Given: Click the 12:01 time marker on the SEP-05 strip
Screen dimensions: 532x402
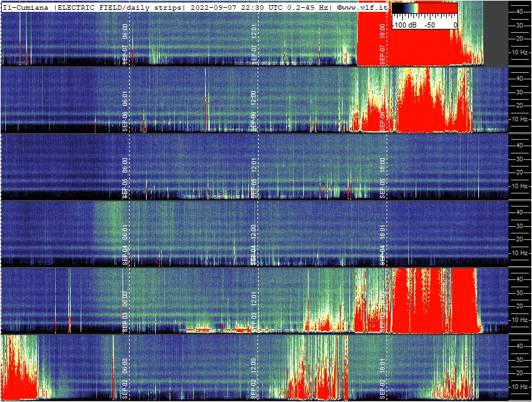Looking at the screenshot, I should 254,164.
